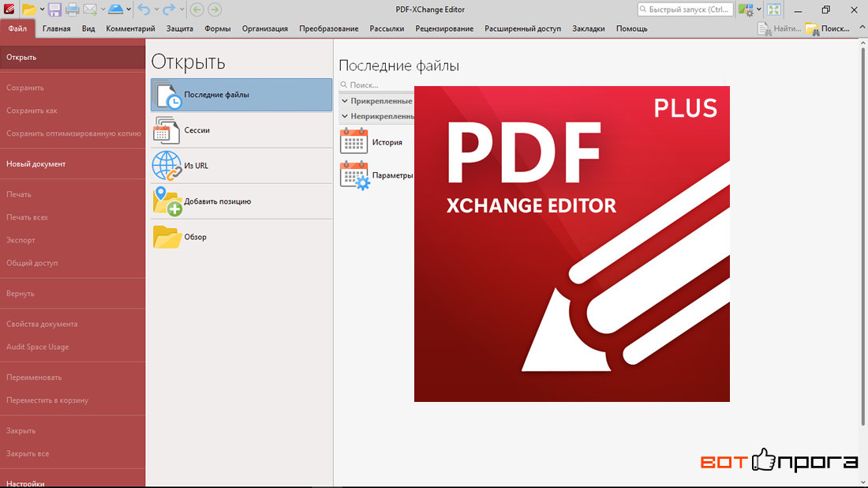Open the Redo history dropdown arrow
868x488 pixels.
pos(181,9)
